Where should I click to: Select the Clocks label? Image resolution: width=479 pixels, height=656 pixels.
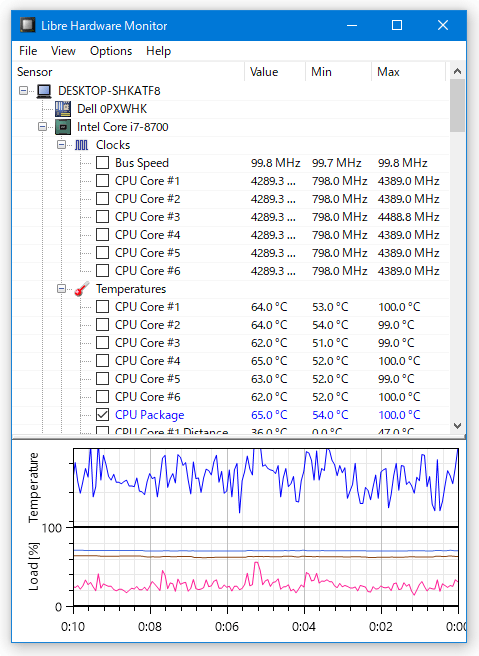113,145
